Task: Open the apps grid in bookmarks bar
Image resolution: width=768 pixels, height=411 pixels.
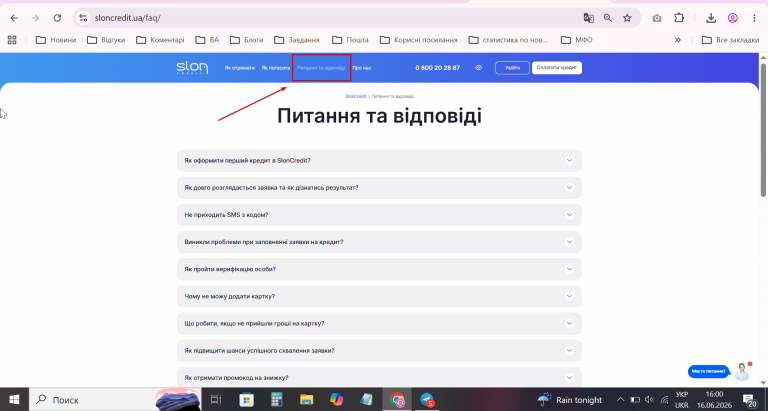Action: coord(12,40)
